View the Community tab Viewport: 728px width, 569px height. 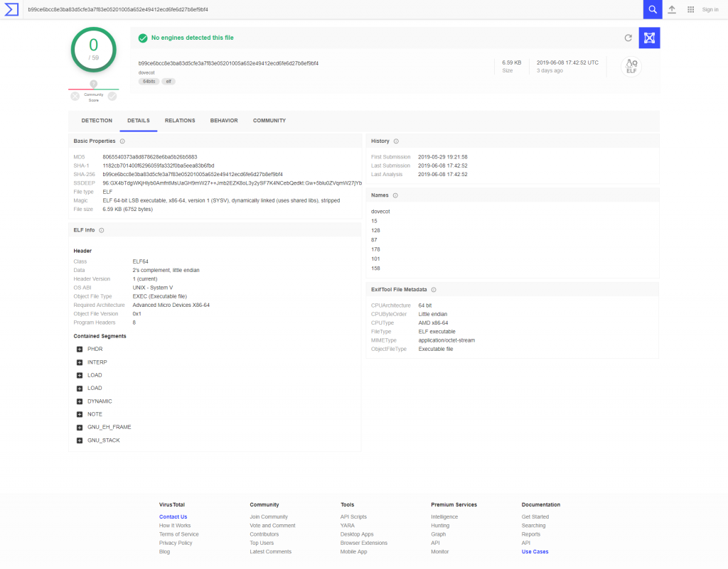click(269, 121)
